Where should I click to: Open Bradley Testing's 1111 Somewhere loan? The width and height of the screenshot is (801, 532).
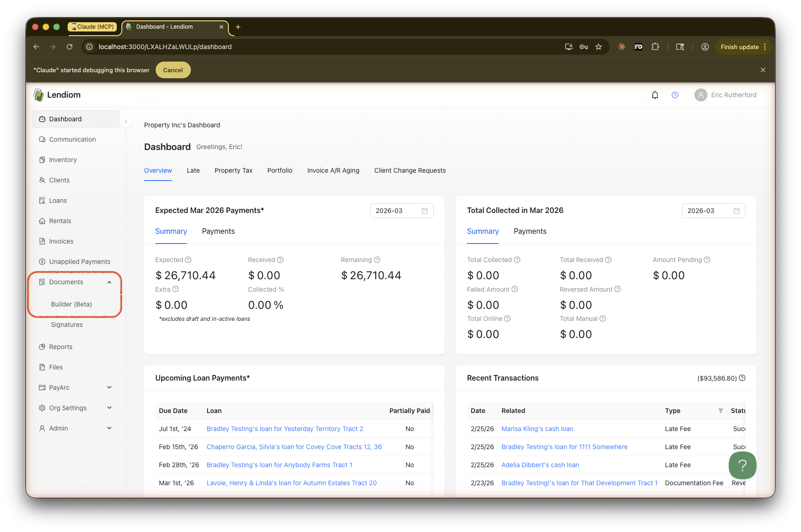564,447
